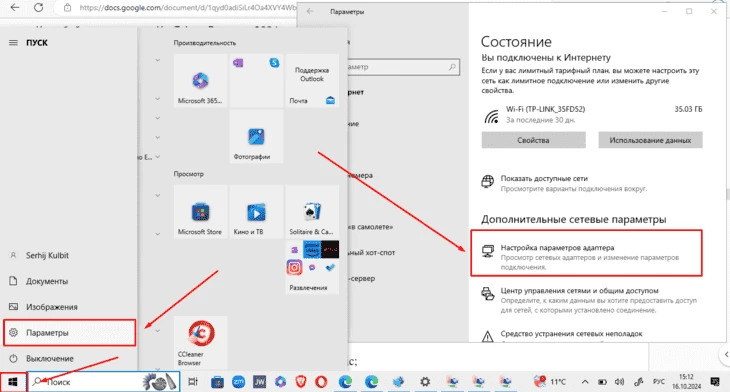Click the '35.03 ГБ' data usage value
This screenshot has height=392, width=730.
[688, 109]
